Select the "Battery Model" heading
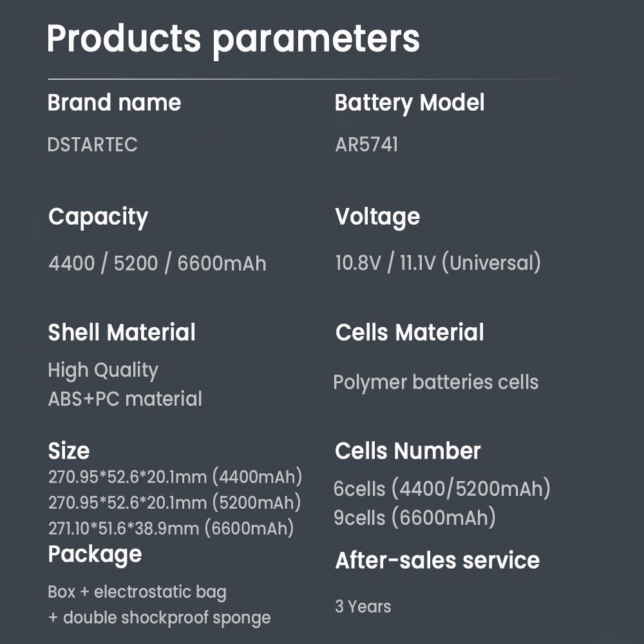The height and width of the screenshot is (644, 644). 410,103
